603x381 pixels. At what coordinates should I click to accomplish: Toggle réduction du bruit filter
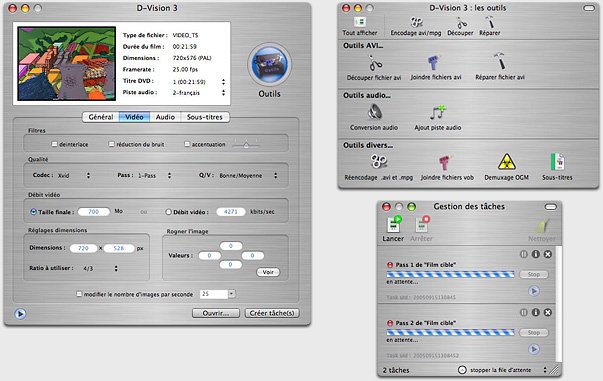click(x=112, y=144)
